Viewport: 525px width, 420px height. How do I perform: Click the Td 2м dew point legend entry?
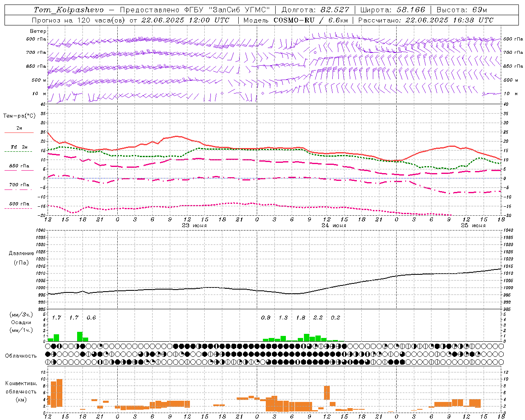click(x=19, y=147)
